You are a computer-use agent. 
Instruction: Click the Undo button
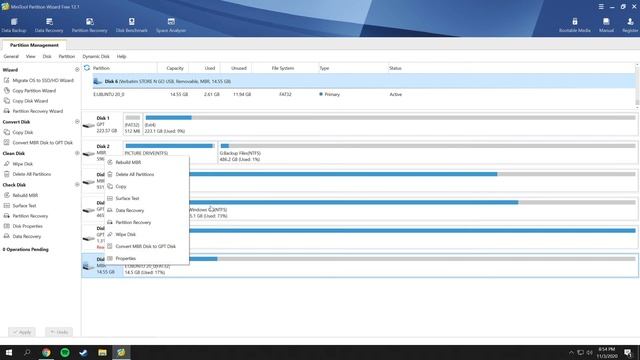click(59, 332)
